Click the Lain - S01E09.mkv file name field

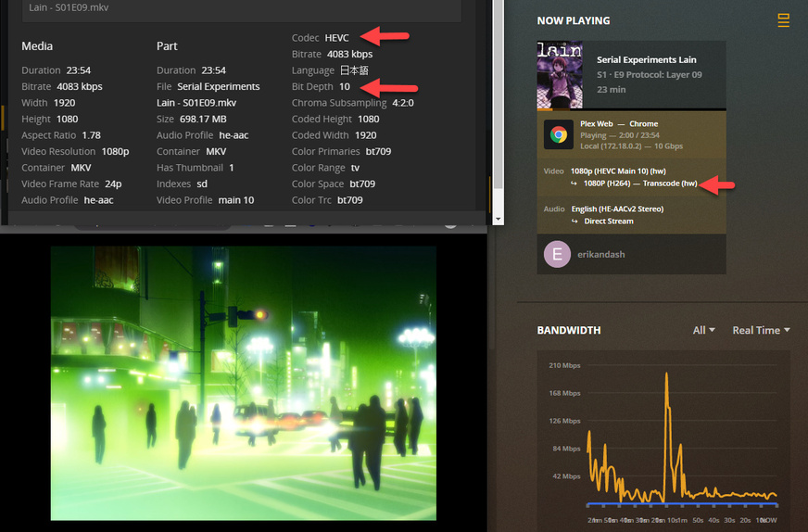[241, 7]
